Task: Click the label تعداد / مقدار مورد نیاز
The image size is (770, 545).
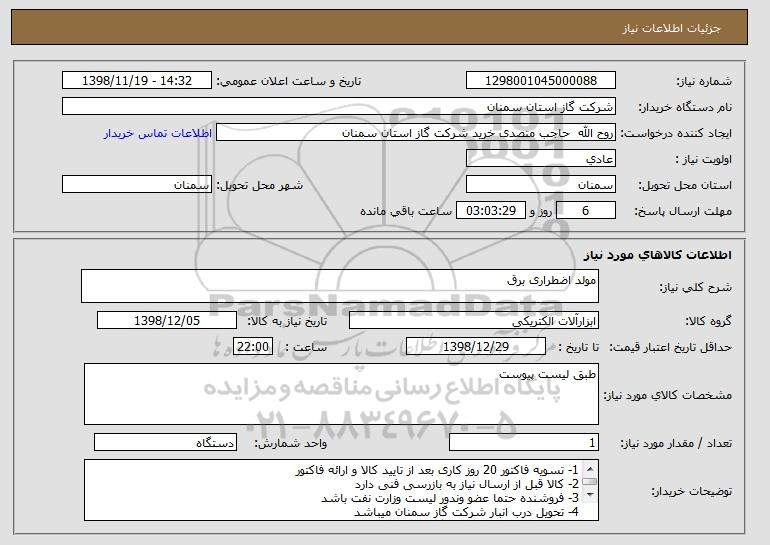Action: pos(676,443)
